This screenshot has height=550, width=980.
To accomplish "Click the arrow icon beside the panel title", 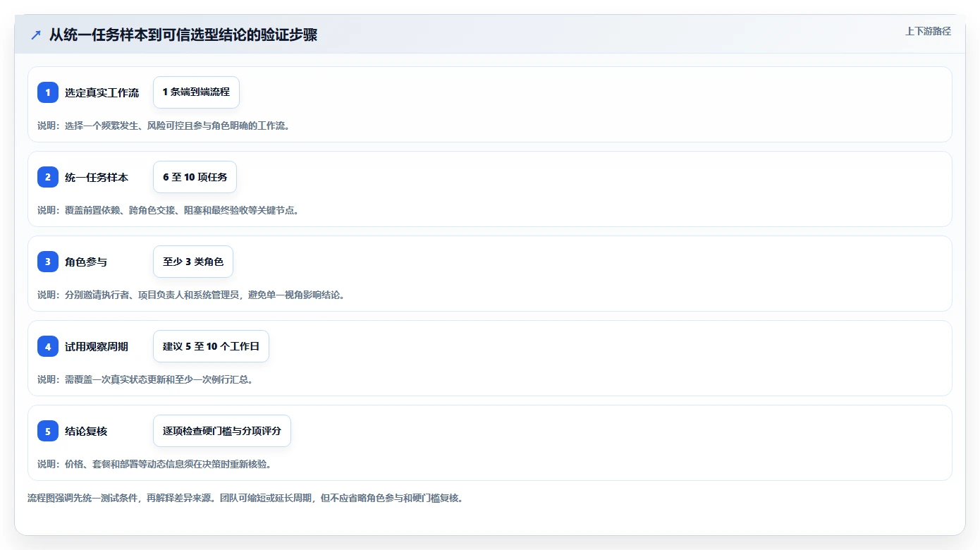I will pyautogui.click(x=36, y=35).
